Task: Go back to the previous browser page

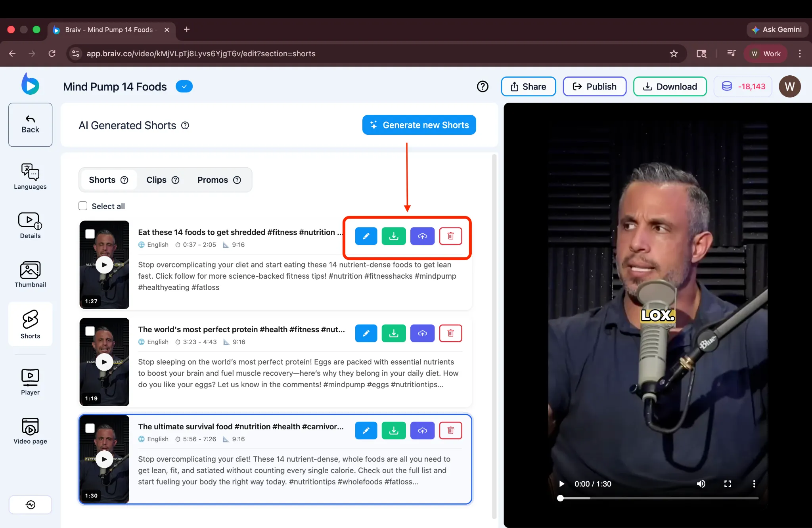Action: click(x=12, y=54)
